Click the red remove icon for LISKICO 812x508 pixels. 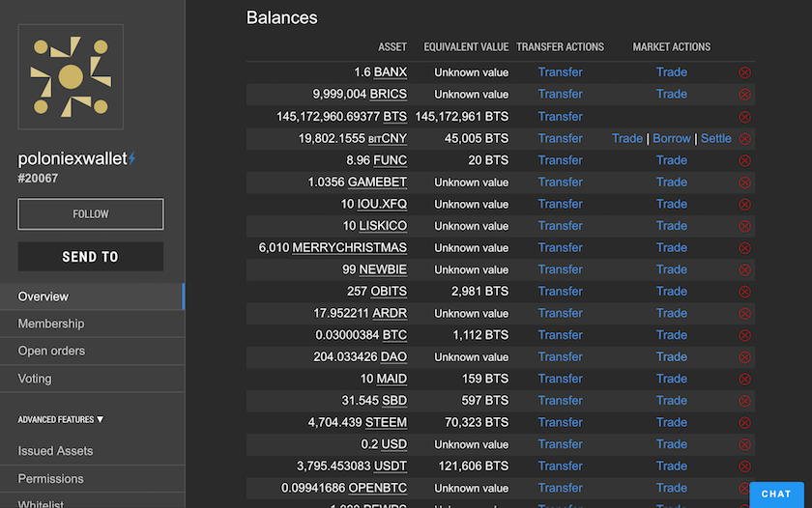click(x=744, y=226)
